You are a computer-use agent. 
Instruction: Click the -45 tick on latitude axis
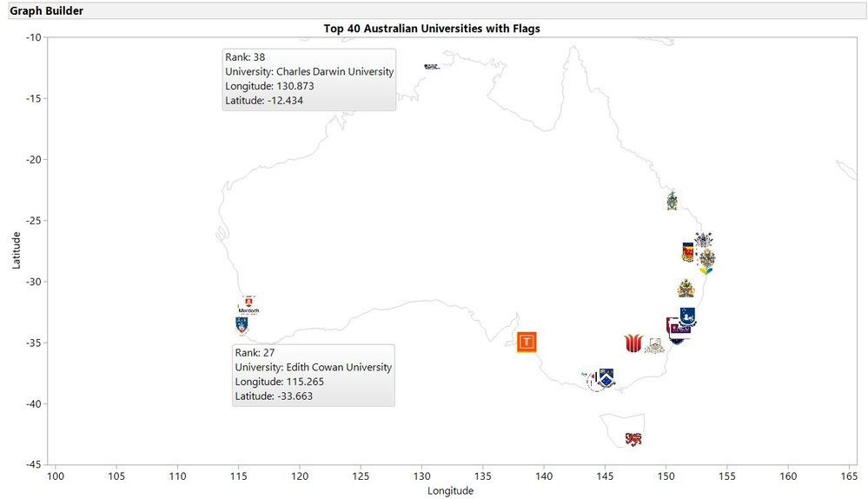(34, 464)
